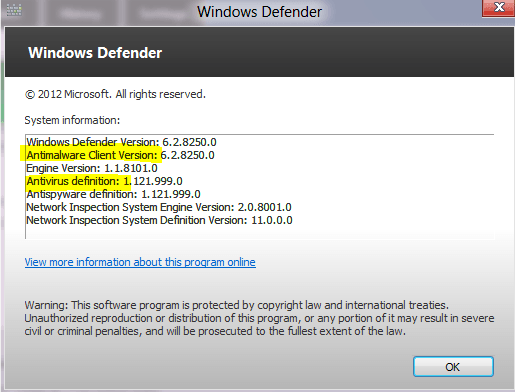515x392 pixels.
Task: Click the '© 2012 Microsoft. All rights reserved.' text
Action: click(115, 94)
